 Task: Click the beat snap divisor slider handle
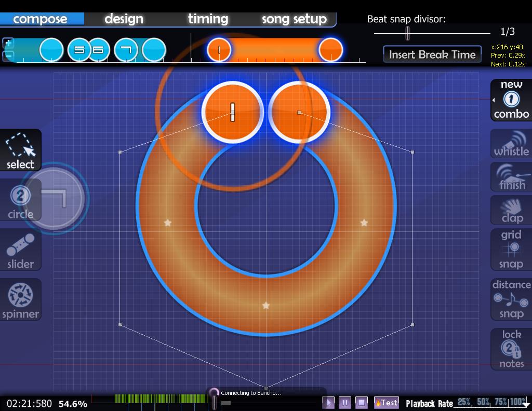(x=407, y=33)
